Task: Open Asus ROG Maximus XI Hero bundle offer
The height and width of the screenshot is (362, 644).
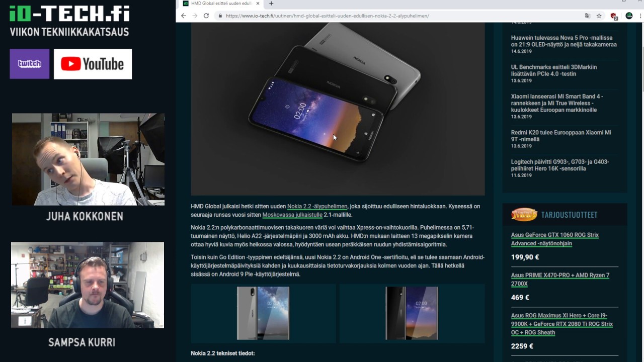Action: (x=562, y=324)
